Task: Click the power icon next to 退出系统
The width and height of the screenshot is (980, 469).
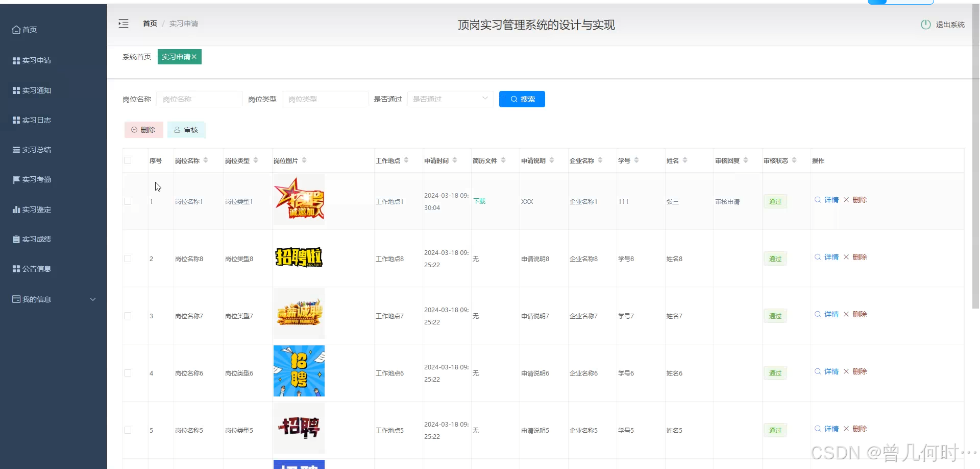Action: tap(925, 24)
